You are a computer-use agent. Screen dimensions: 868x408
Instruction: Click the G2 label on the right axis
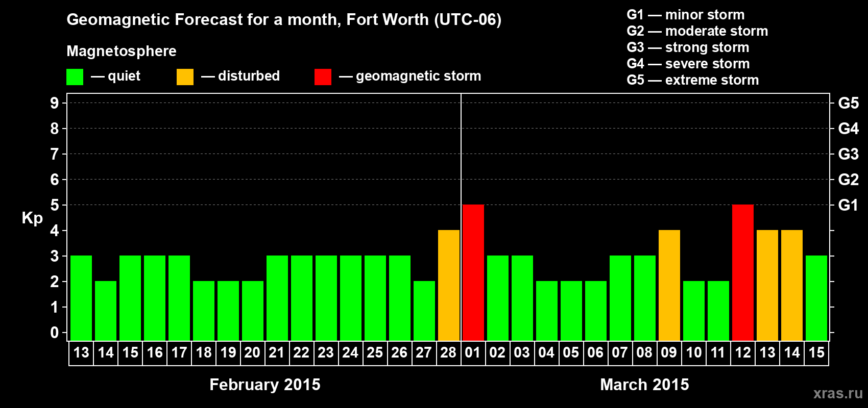point(849,180)
